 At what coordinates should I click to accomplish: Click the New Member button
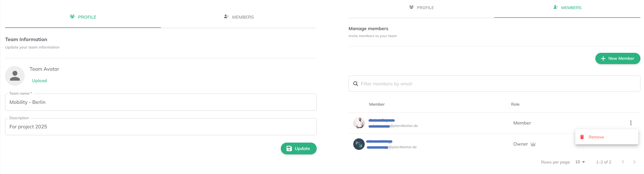[x=618, y=59]
